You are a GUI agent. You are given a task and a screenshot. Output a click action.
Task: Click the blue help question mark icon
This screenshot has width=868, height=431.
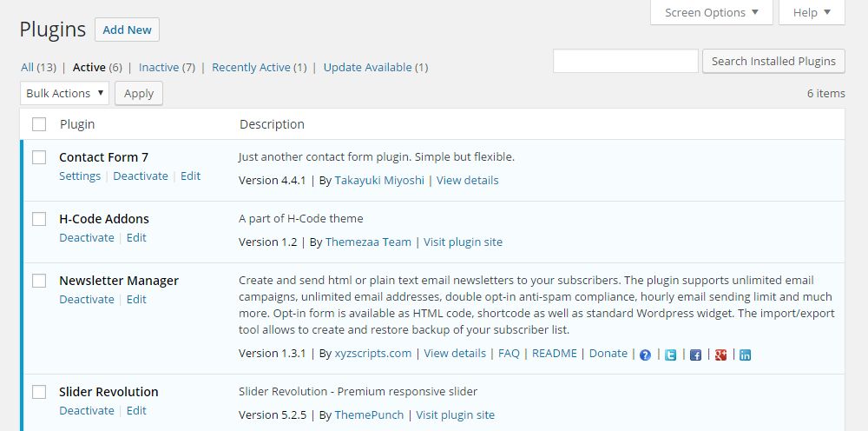click(645, 355)
